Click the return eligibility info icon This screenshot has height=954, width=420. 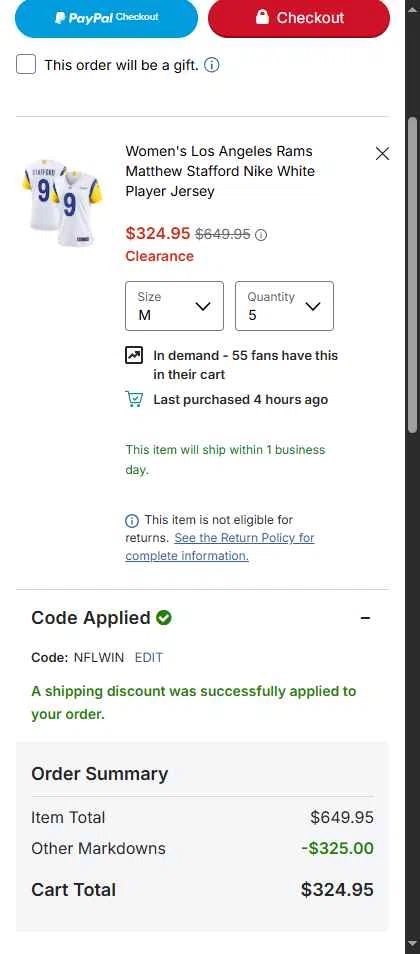[x=131, y=521]
